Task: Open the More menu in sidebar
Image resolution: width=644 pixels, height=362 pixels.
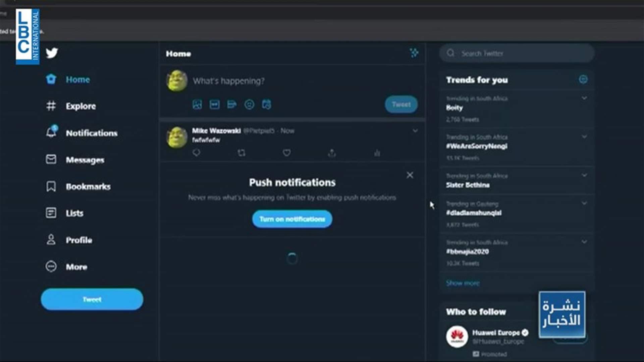Action: (x=66, y=267)
